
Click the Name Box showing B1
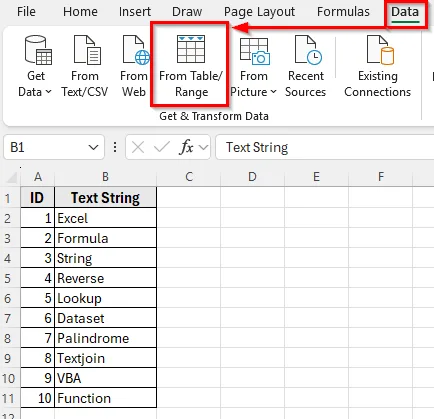(54, 147)
